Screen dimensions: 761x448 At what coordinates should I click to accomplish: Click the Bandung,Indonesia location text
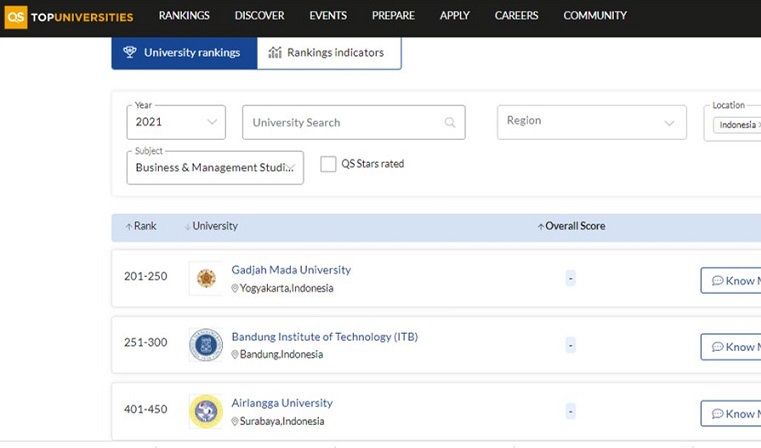point(281,354)
